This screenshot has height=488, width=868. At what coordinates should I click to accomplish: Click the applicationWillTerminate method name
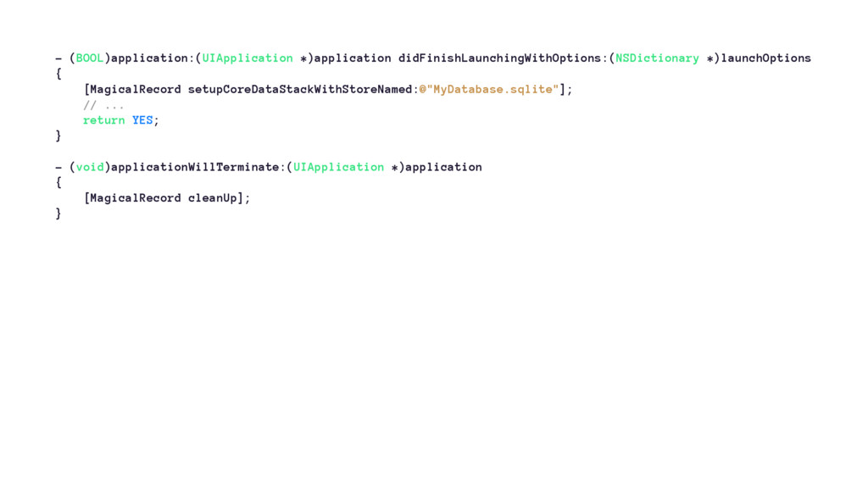tap(196, 167)
